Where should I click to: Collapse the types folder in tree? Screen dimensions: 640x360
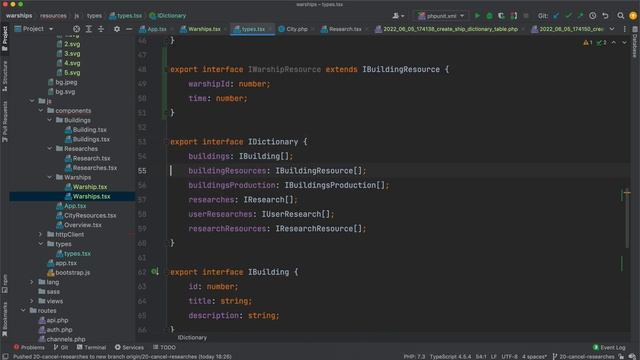point(41,244)
